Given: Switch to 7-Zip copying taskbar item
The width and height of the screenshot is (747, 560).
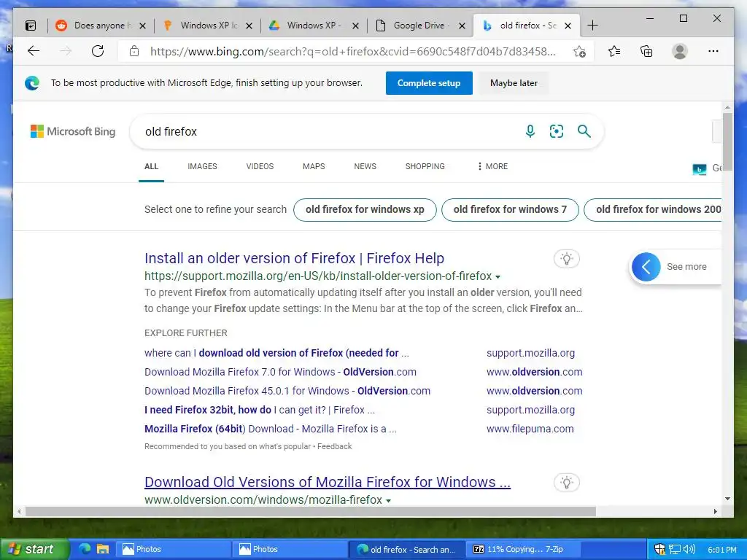Looking at the screenshot, I should [x=524, y=549].
